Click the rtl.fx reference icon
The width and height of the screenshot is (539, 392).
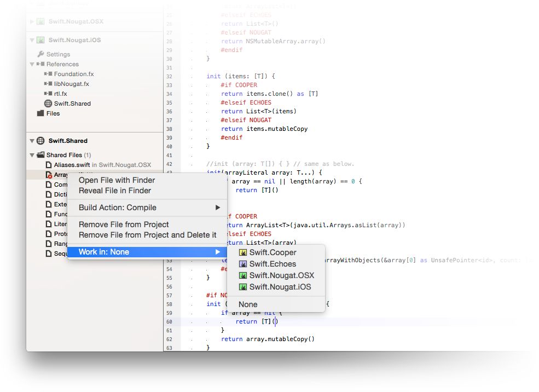coord(48,94)
